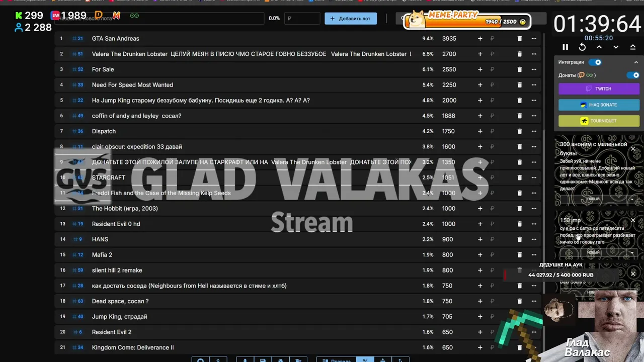644x362 pixels.
Task: Add amount to Need For Speed Most Wanted
Action: [x=480, y=85]
